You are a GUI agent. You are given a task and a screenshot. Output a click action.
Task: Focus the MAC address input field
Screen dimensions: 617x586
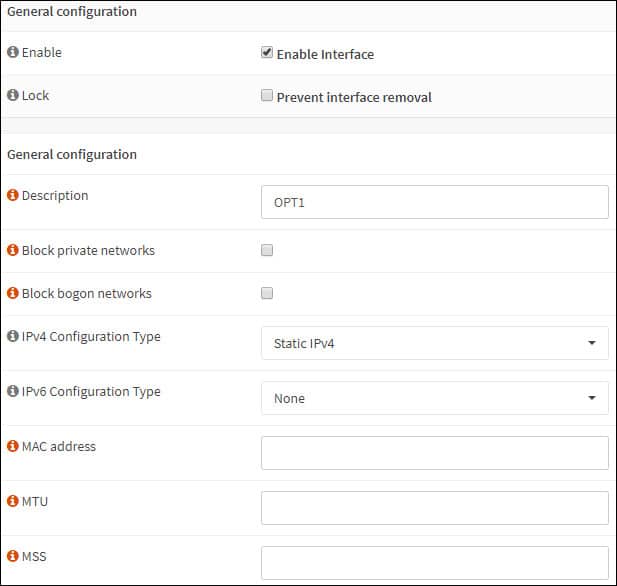point(434,453)
